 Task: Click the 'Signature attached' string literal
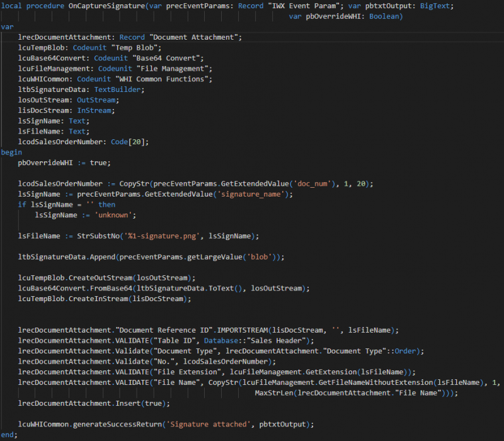(209, 425)
